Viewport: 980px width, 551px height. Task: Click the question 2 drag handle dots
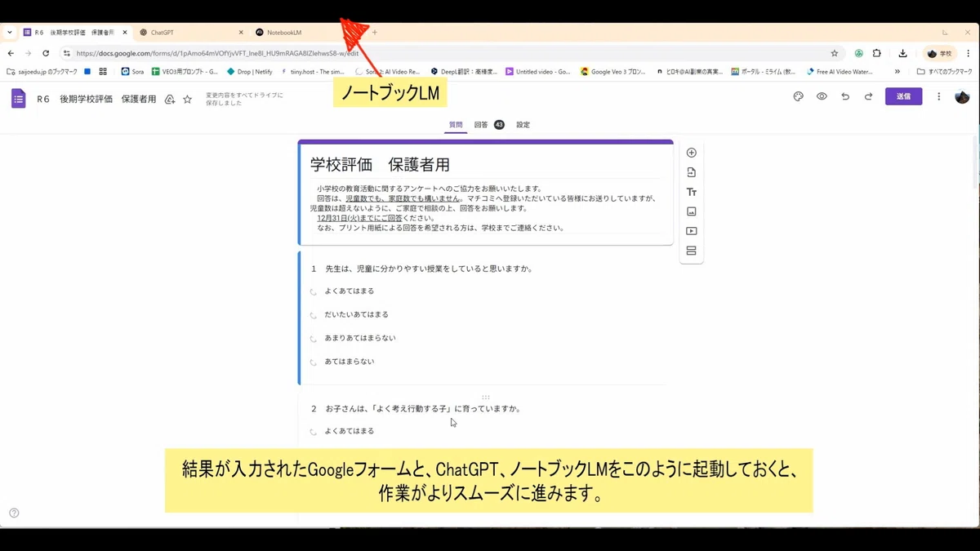click(485, 397)
